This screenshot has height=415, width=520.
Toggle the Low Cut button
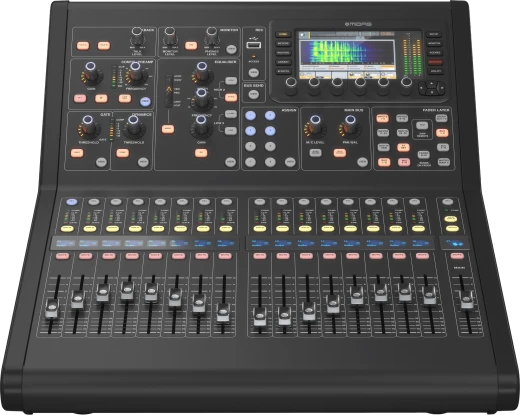coord(125,98)
